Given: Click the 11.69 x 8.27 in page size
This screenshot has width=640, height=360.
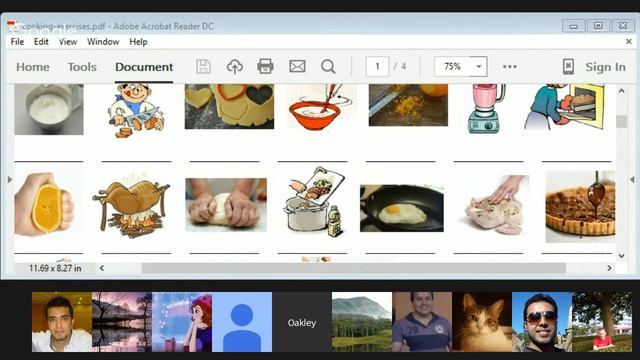Looking at the screenshot, I should pos(55,268).
